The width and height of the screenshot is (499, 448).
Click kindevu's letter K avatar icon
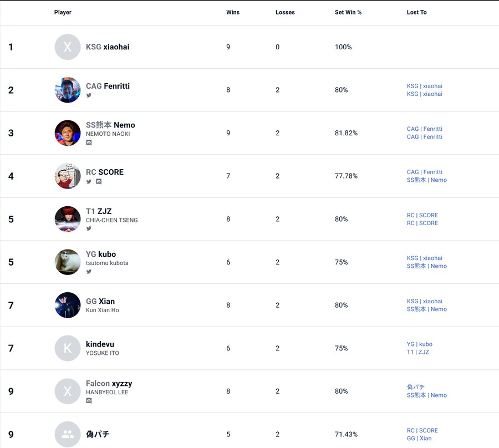click(x=67, y=348)
